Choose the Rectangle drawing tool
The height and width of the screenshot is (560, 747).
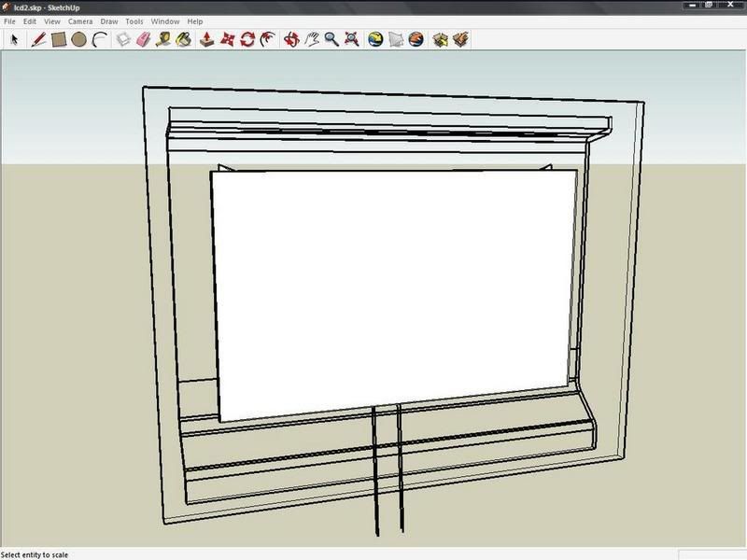click(59, 39)
